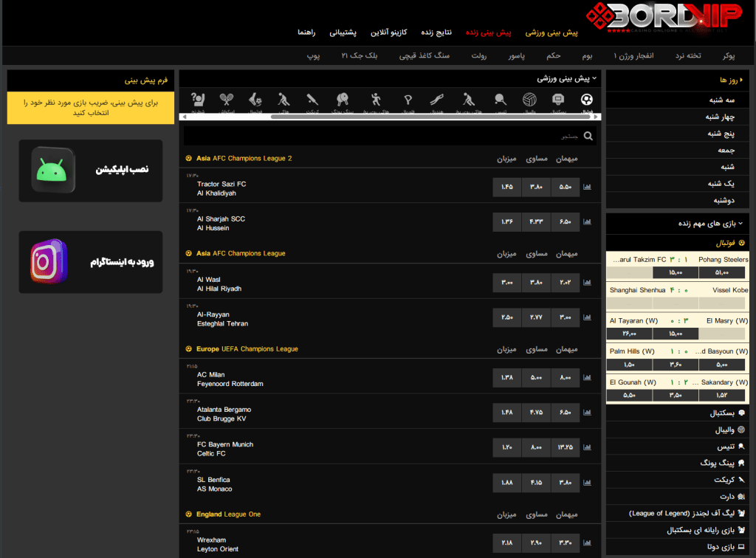Screen dimensions: 756x558
Task: Open the پشتیبانی top menu
Action: pyautogui.click(x=343, y=32)
